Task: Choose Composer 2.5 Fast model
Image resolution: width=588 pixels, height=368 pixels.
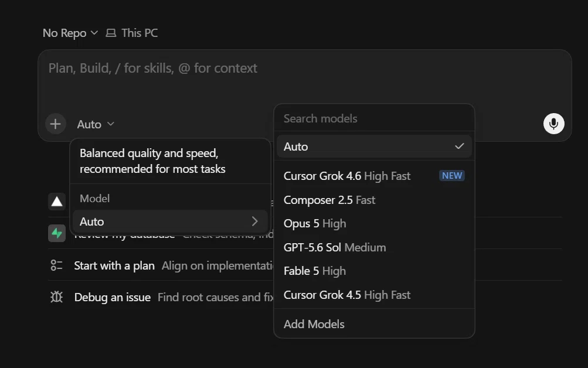Action: (x=374, y=200)
